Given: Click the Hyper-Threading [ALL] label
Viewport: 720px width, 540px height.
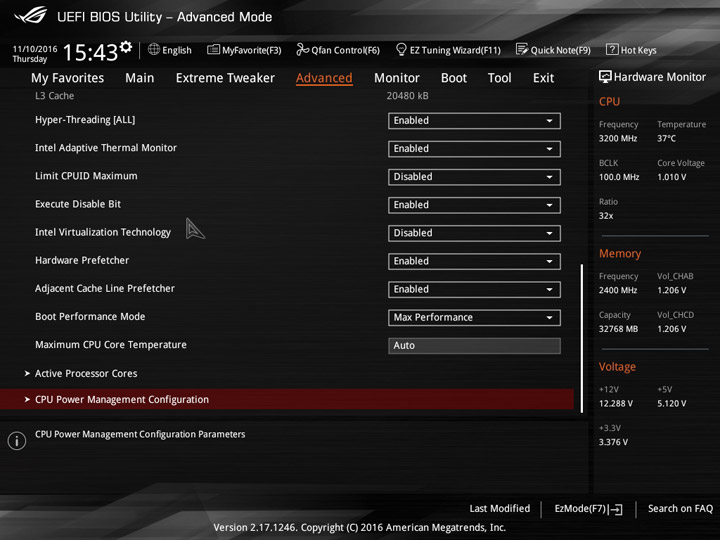Looking at the screenshot, I should [x=85, y=120].
